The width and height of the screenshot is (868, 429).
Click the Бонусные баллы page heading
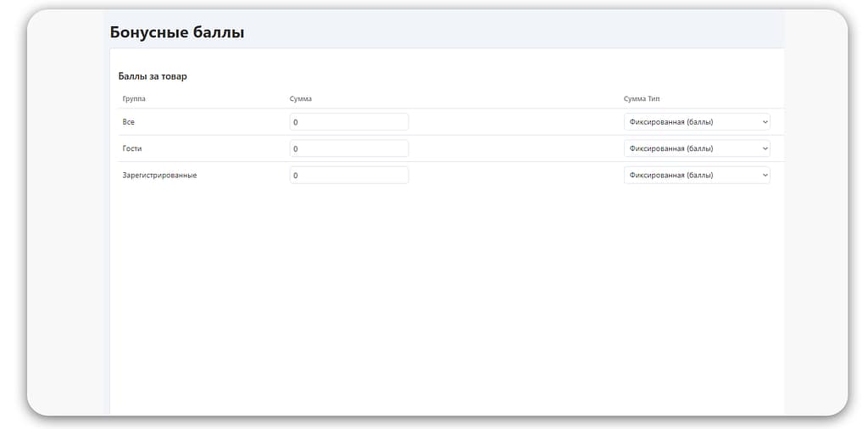tap(177, 33)
